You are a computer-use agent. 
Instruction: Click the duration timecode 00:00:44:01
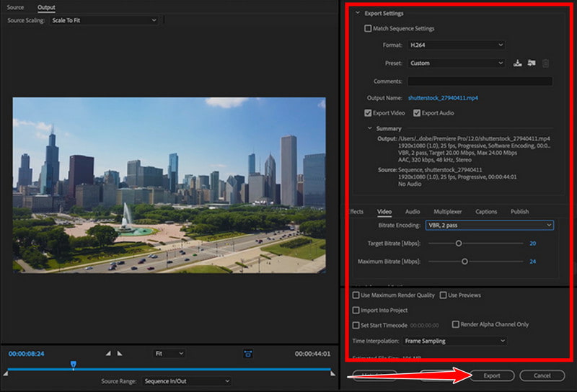(312, 354)
